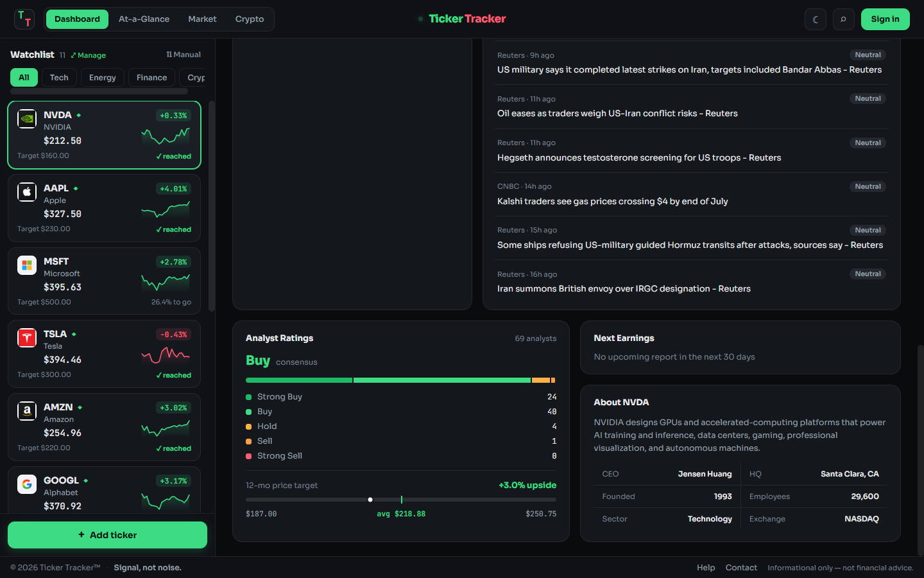
Task: Click the TSLA sparkline chart
Action: pos(166,355)
